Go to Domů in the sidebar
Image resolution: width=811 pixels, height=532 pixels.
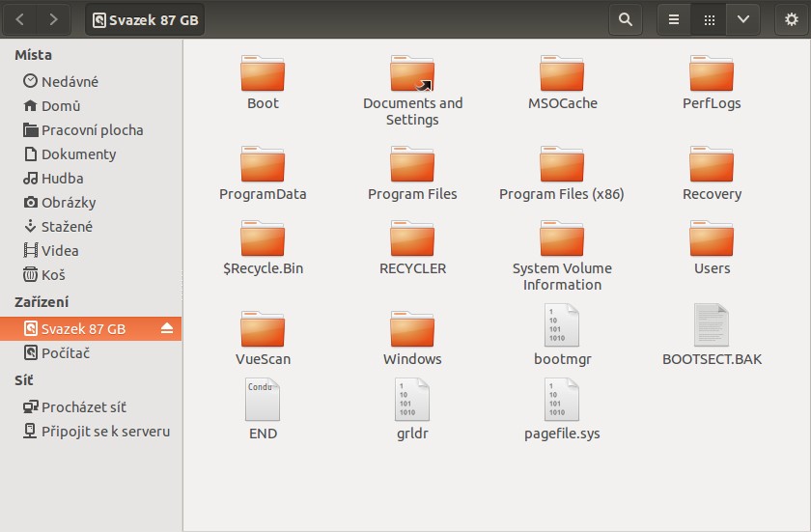[60, 106]
